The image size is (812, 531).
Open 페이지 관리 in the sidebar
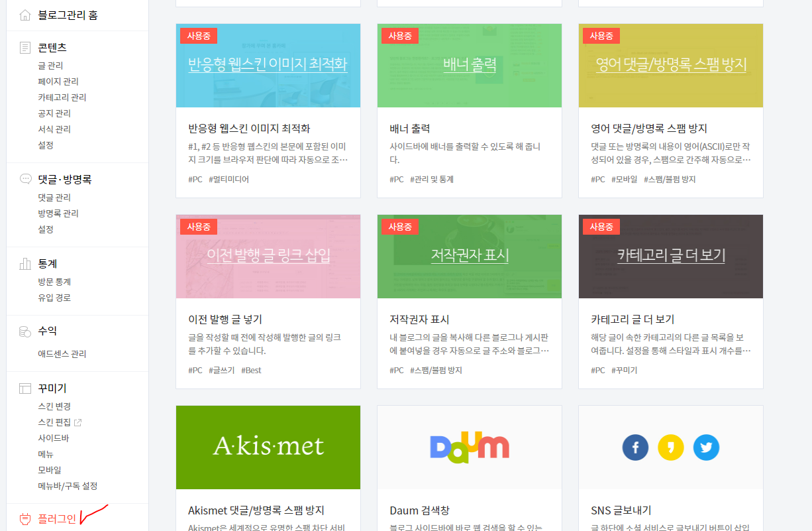pyautogui.click(x=58, y=82)
